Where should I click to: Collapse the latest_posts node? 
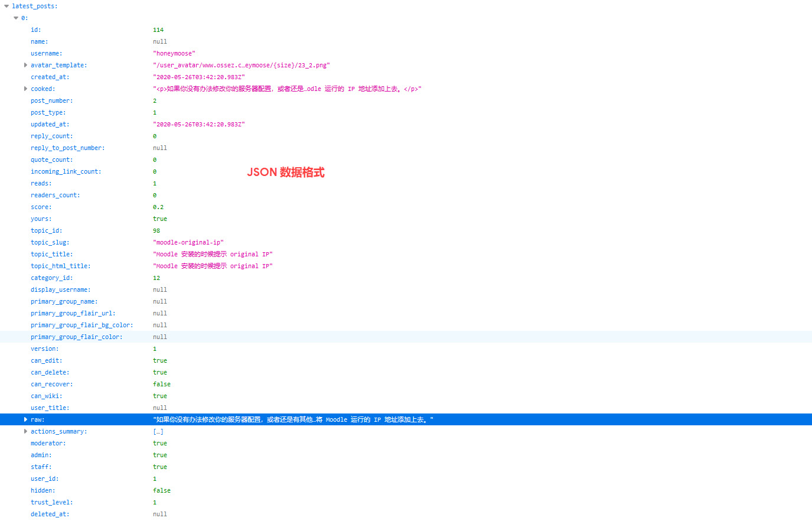[x=6, y=6]
